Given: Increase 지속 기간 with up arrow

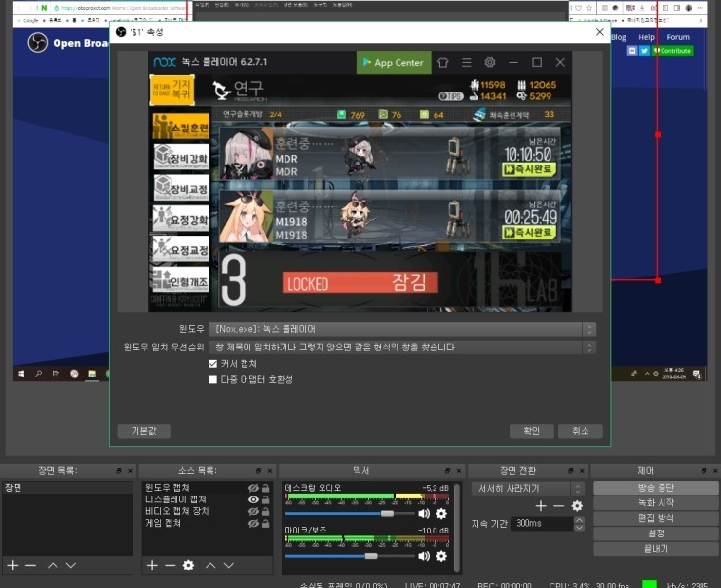Looking at the screenshot, I should (x=580, y=520).
